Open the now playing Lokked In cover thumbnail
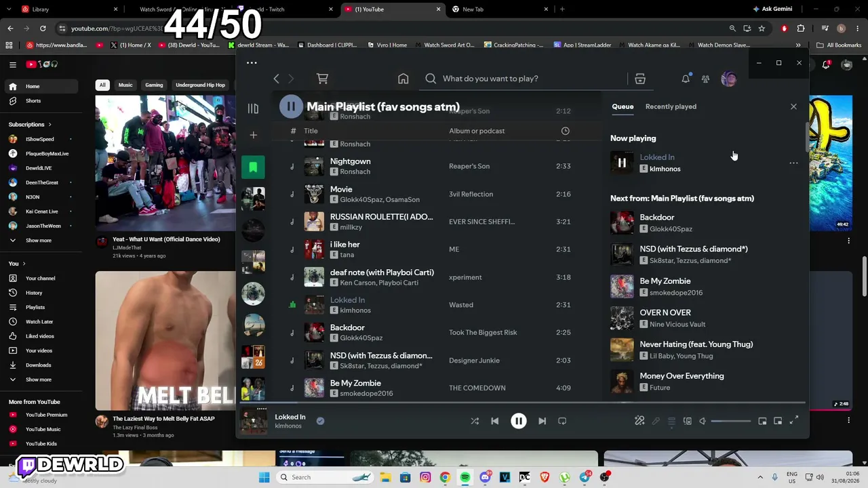 [x=253, y=421]
